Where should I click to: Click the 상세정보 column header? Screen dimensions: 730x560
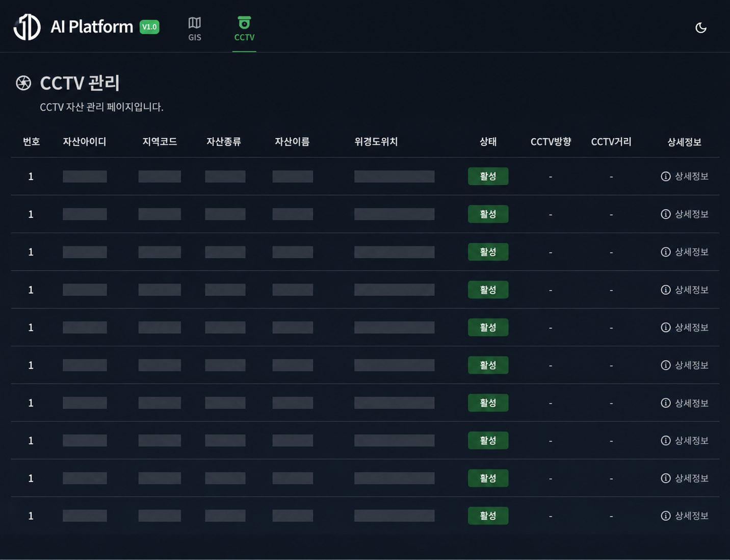coord(685,142)
